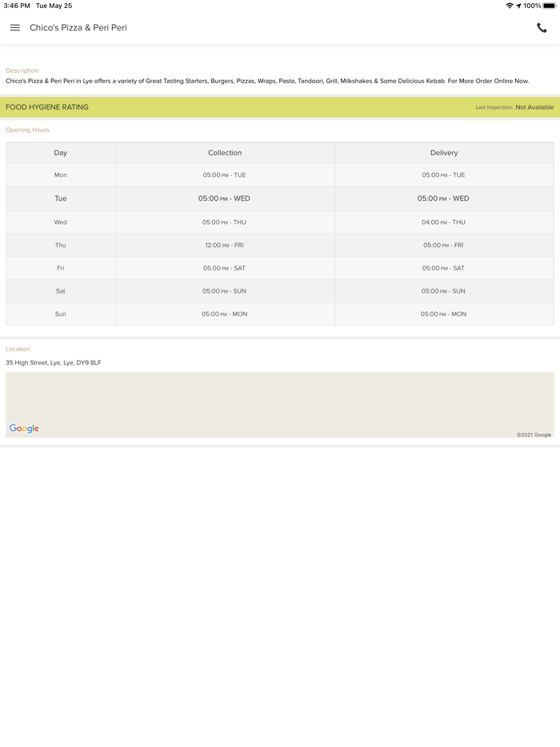Tap the phone call icon

[x=542, y=28]
